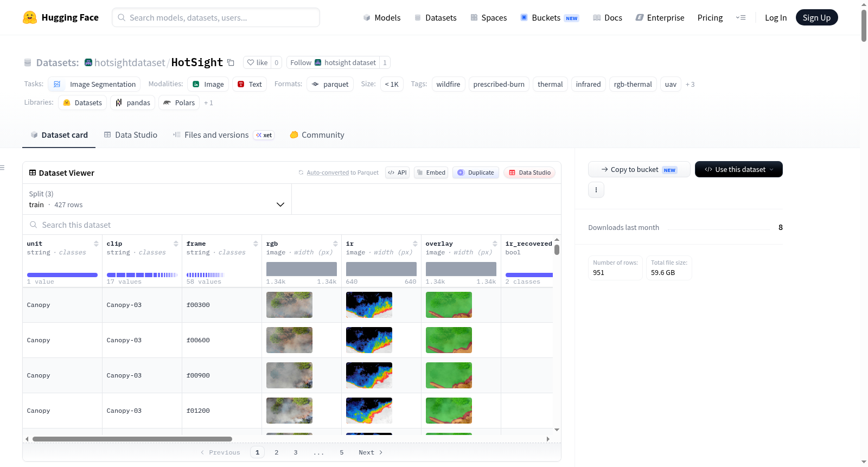Viewport: 868px width, 467px height.
Task: Click the overlay width histogram bar
Action: (461, 269)
